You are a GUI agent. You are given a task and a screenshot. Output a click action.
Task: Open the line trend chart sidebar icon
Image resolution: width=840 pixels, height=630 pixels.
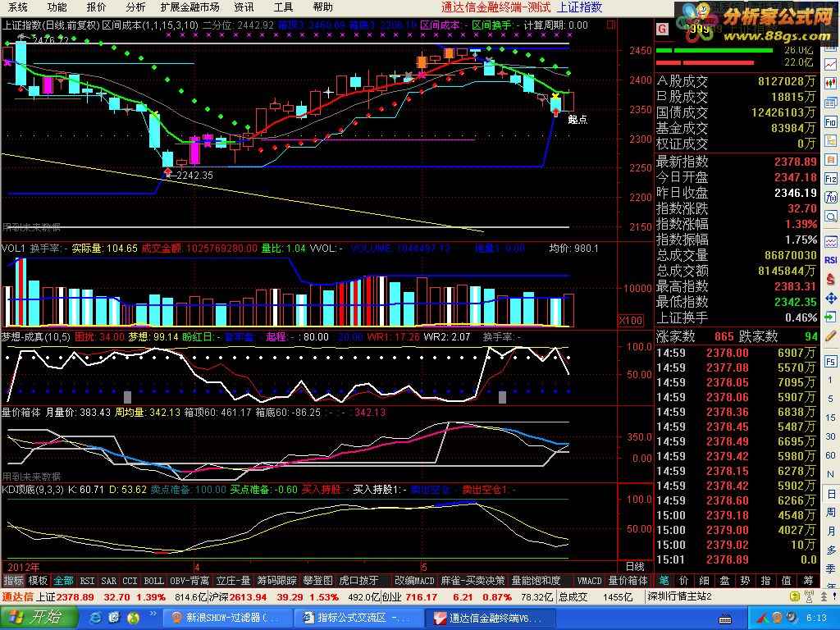click(x=830, y=64)
